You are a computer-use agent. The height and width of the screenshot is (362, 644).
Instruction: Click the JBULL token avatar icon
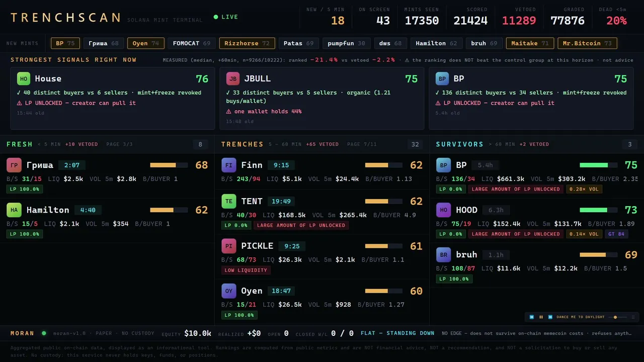click(232, 78)
